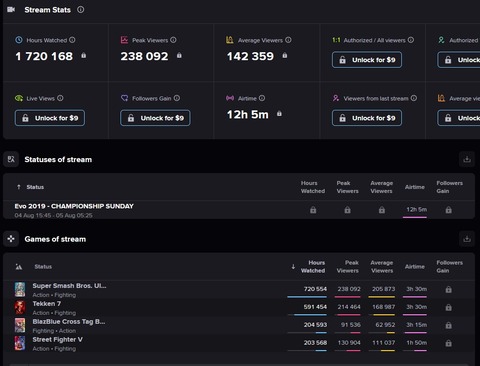Sort statuses by Status column arrow

coord(19,187)
